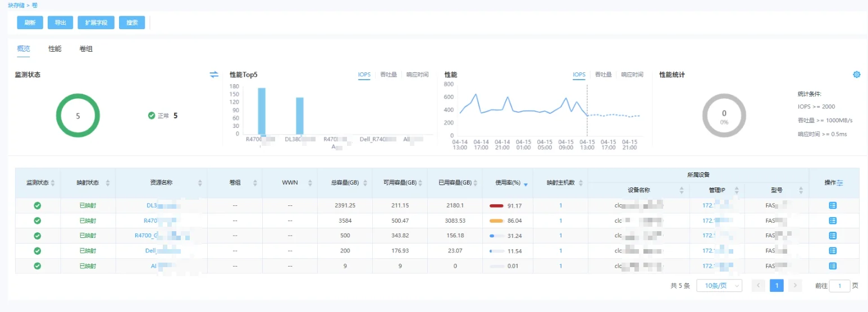Open the detail icon in the DL3 row
Viewport: 868px width, 312px height.
click(x=833, y=205)
